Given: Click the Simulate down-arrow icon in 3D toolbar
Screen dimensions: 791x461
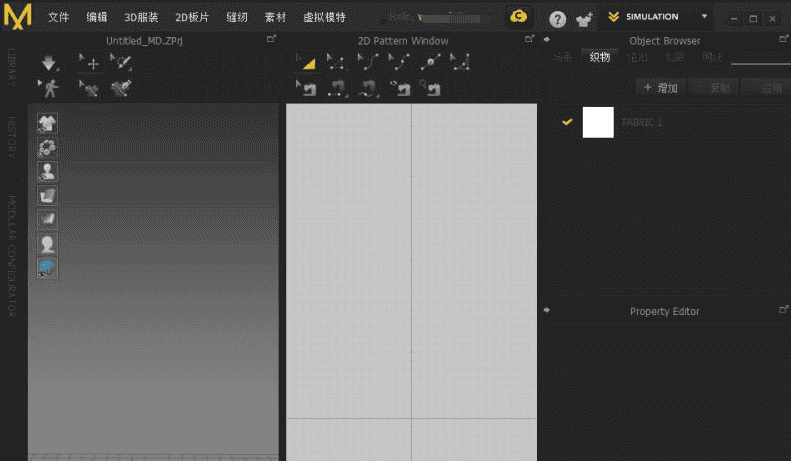Looking at the screenshot, I should pos(49,63).
